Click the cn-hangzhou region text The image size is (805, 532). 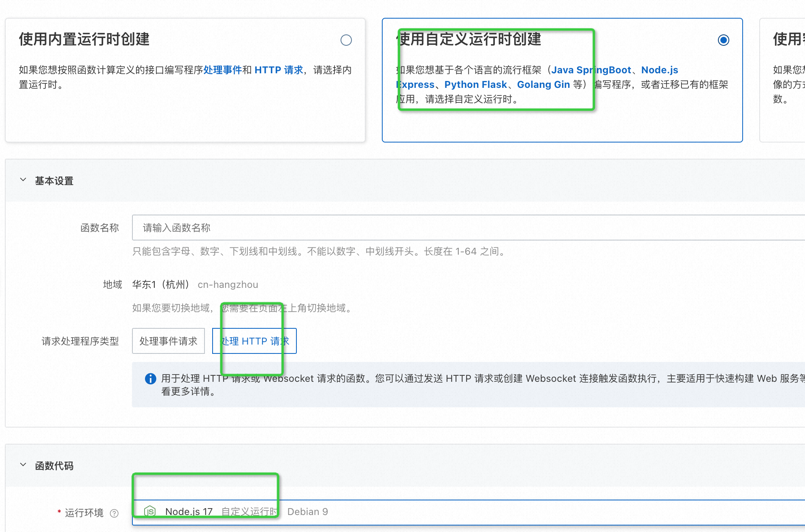point(228,285)
